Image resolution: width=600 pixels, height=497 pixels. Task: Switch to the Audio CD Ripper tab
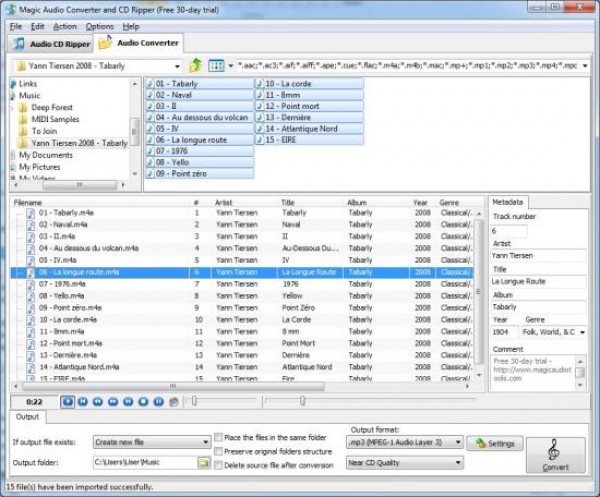50,44
